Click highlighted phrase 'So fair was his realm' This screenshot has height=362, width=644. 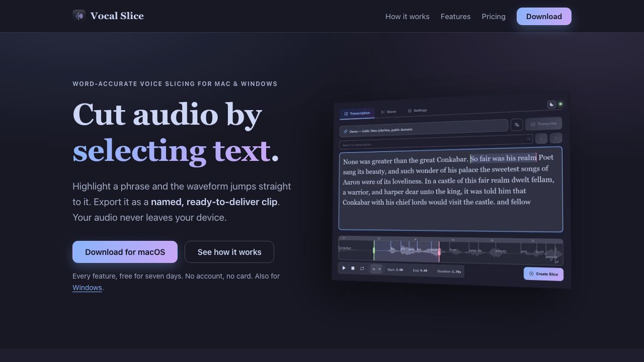click(x=503, y=158)
